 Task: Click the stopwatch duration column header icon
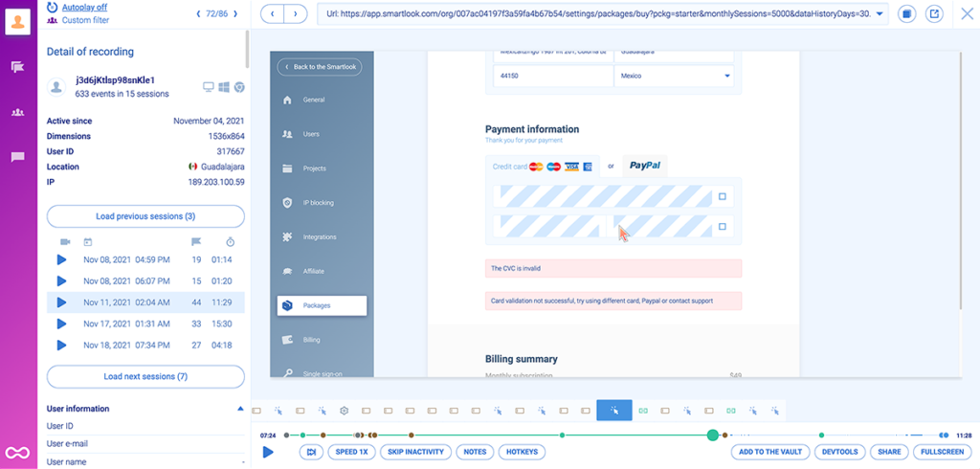tap(230, 241)
